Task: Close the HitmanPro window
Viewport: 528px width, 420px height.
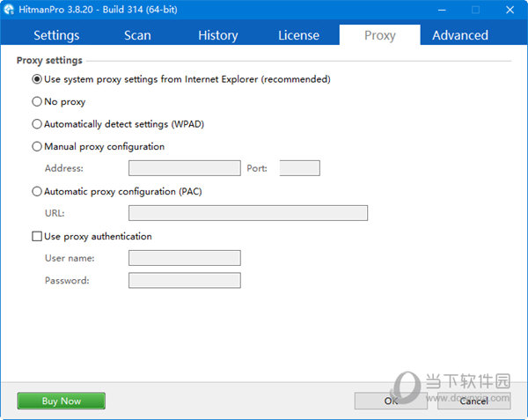Action: click(510, 10)
